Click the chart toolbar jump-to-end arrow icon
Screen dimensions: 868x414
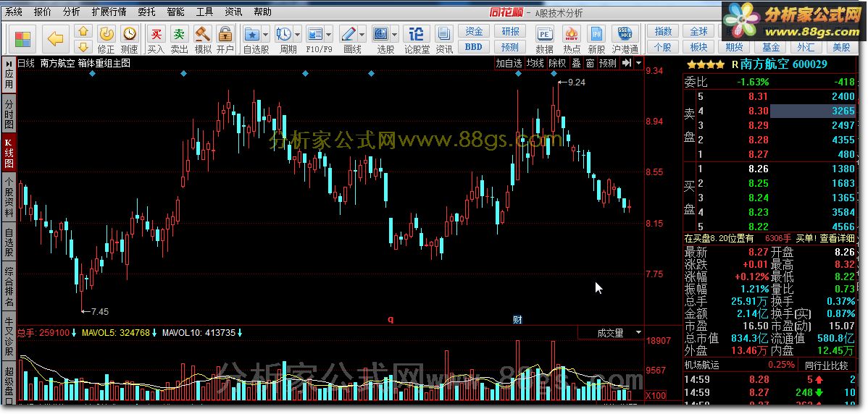626,63
